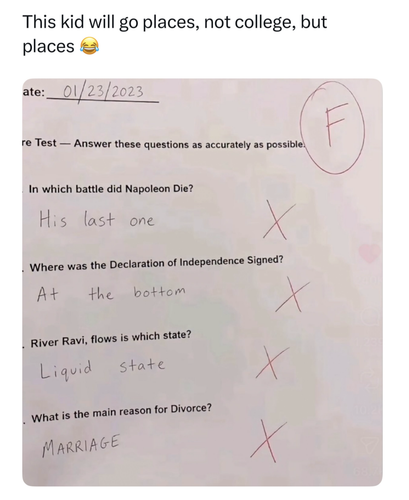Image resolution: width=409 pixels, height=500 pixels.
Task: Click the handwritten answer 'His last one'
Action: [97, 219]
